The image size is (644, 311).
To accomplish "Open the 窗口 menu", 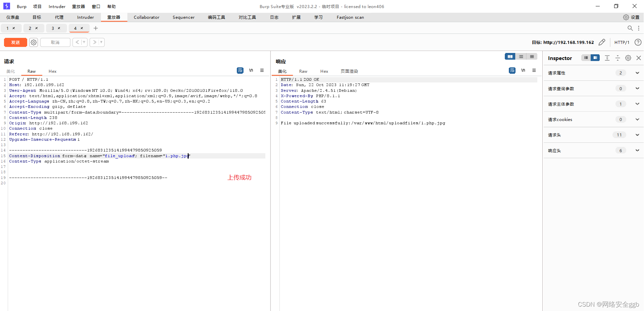I will point(96,6).
